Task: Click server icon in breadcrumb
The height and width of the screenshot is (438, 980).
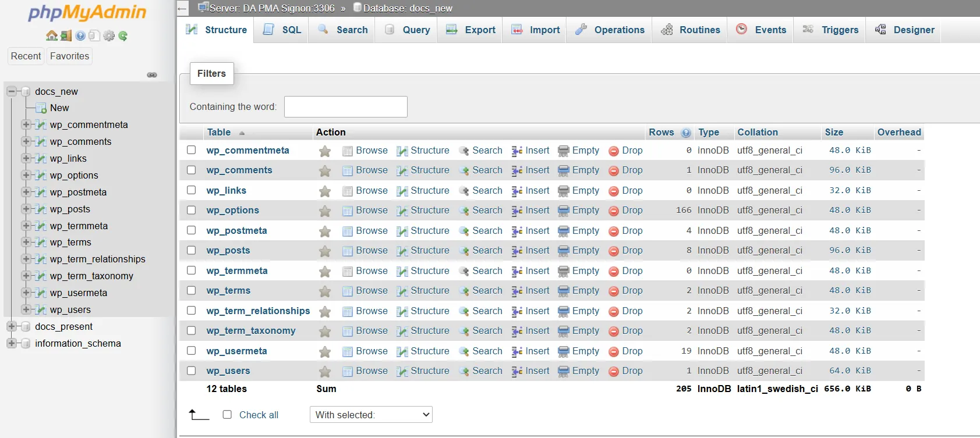Action: 203,8
